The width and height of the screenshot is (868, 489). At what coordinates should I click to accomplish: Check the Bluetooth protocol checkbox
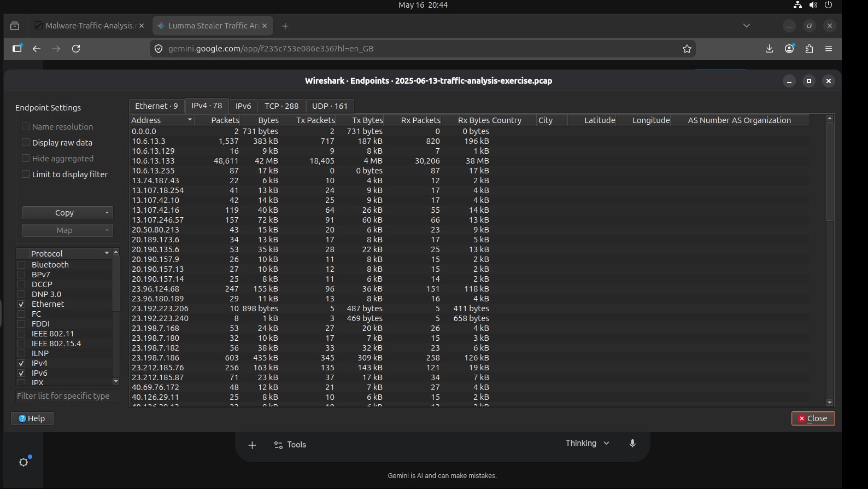tap(22, 265)
